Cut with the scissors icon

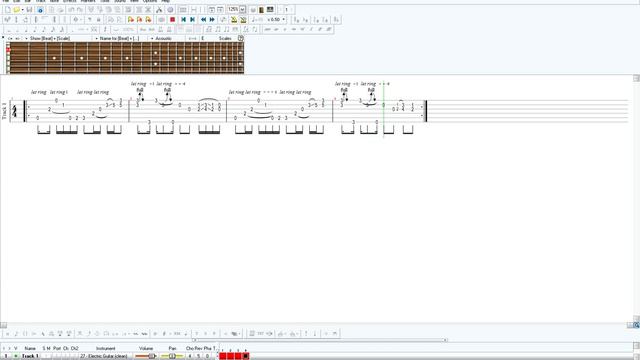[159, 9]
